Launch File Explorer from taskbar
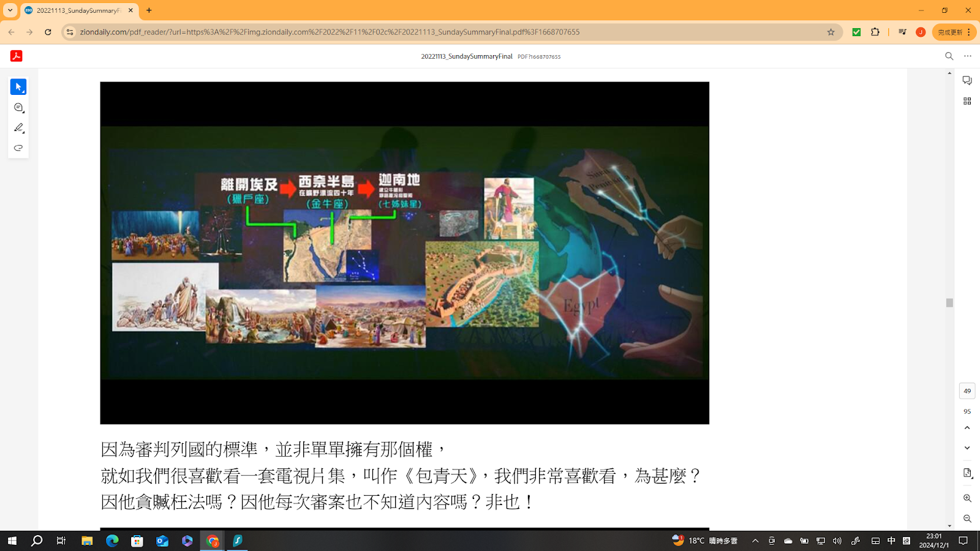 coord(87,541)
